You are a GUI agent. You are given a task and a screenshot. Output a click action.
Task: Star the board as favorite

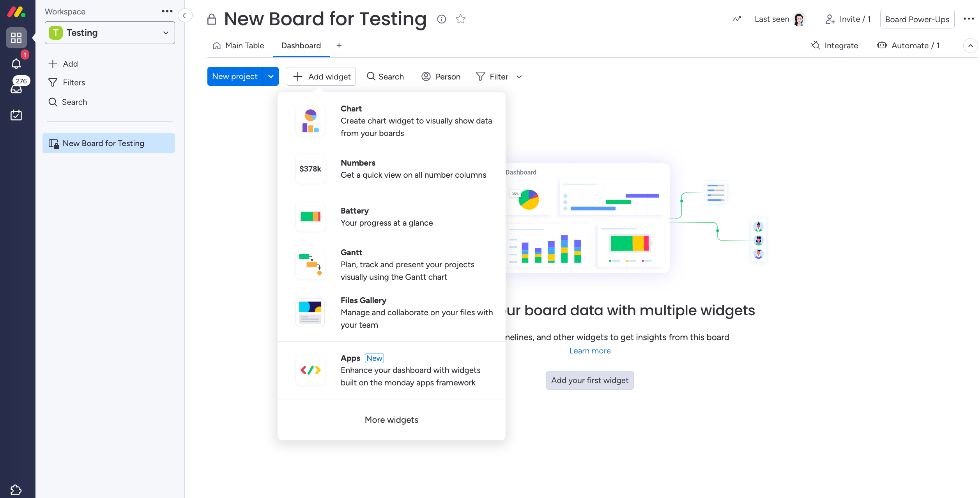coord(460,19)
